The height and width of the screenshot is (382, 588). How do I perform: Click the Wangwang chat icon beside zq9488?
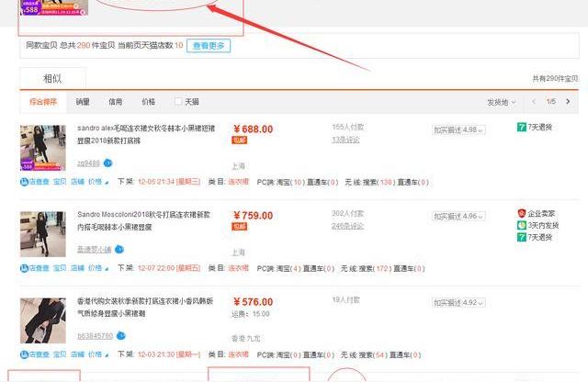[108, 163]
